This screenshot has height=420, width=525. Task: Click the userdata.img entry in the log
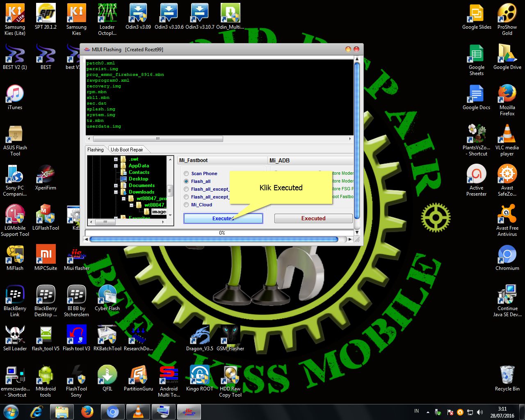(104, 126)
